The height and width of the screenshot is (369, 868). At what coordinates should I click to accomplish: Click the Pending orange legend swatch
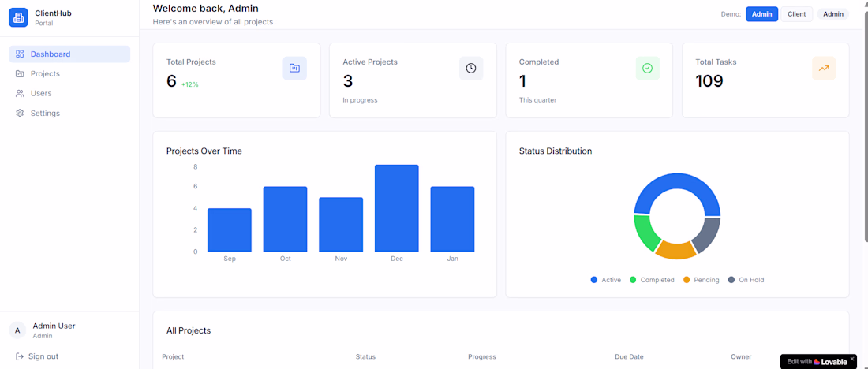coord(687,280)
